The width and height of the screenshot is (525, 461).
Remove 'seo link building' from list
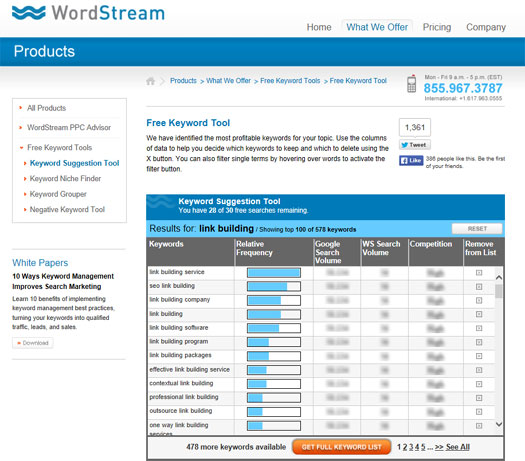(479, 287)
